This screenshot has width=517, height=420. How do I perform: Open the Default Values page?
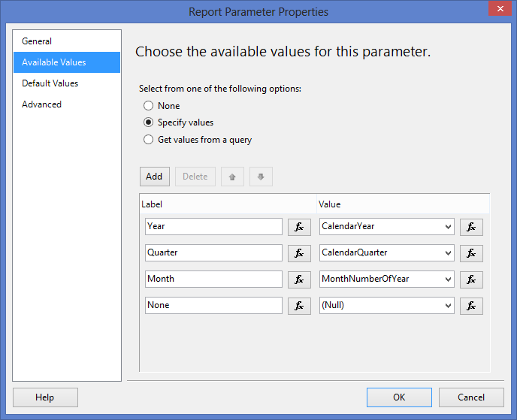[x=50, y=83]
